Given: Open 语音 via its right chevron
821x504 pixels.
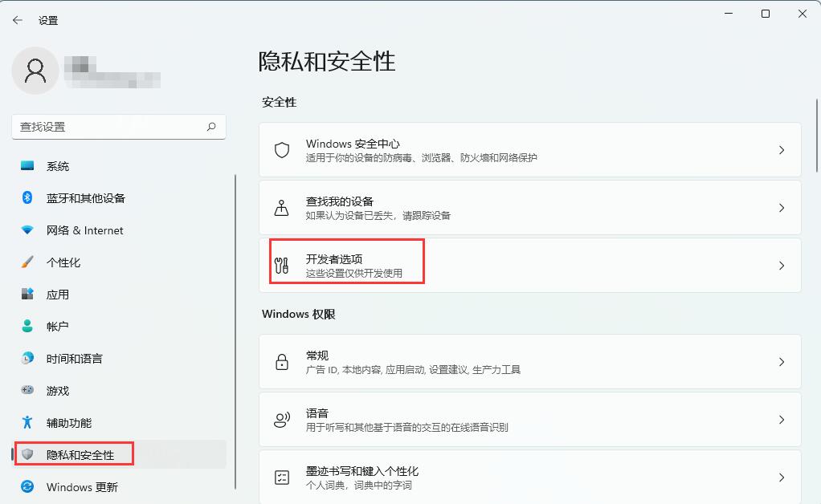Looking at the screenshot, I should coord(781,420).
